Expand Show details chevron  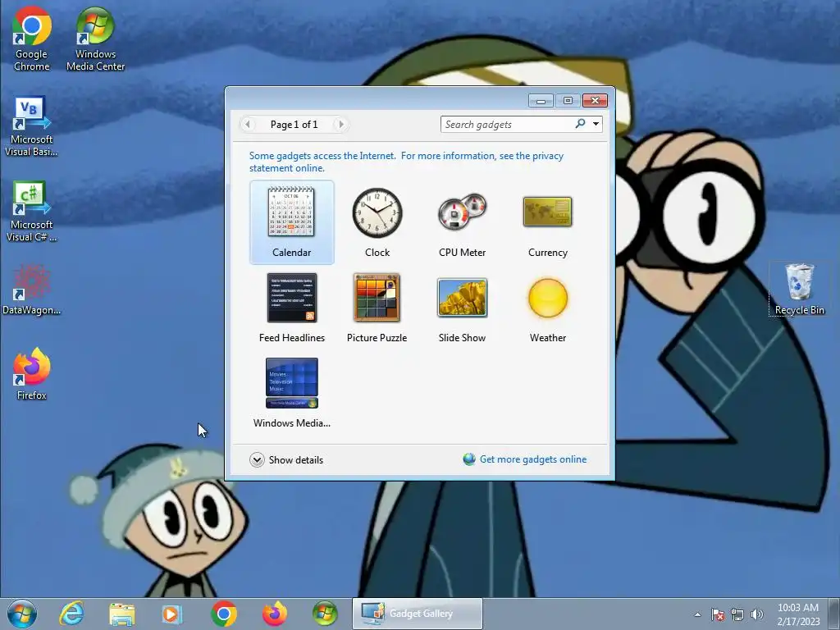pos(257,459)
